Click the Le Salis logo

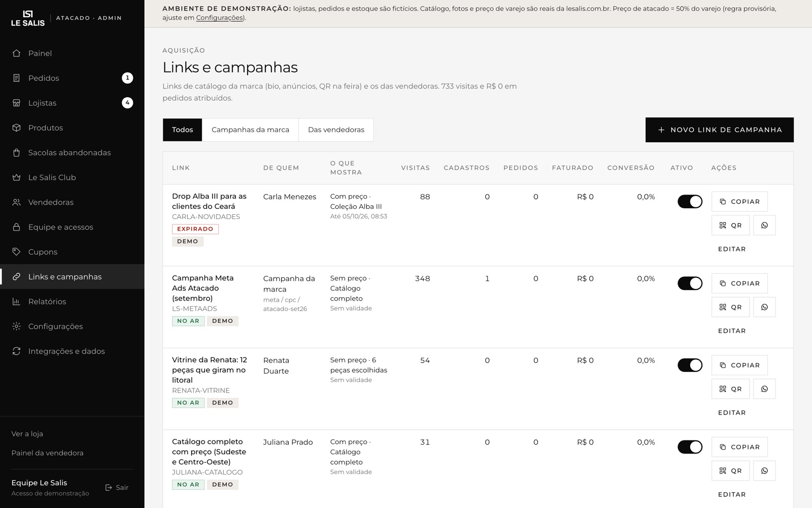tap(28, 18)
